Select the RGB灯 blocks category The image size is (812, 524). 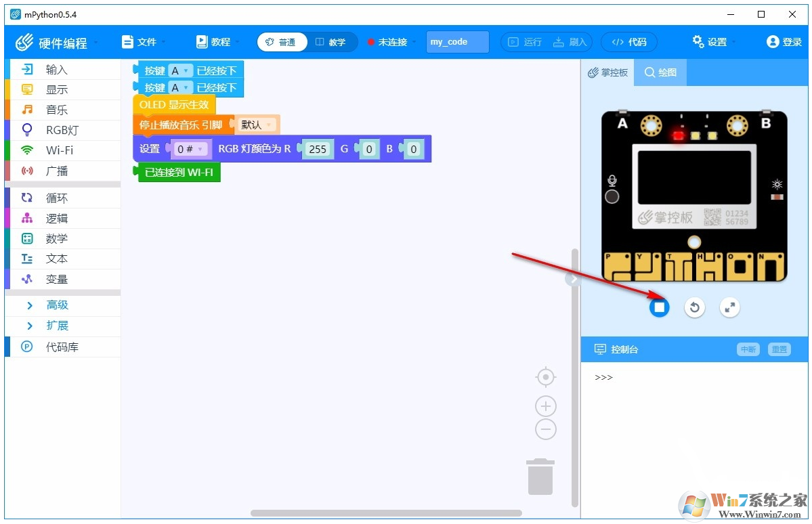click(58, 129)
